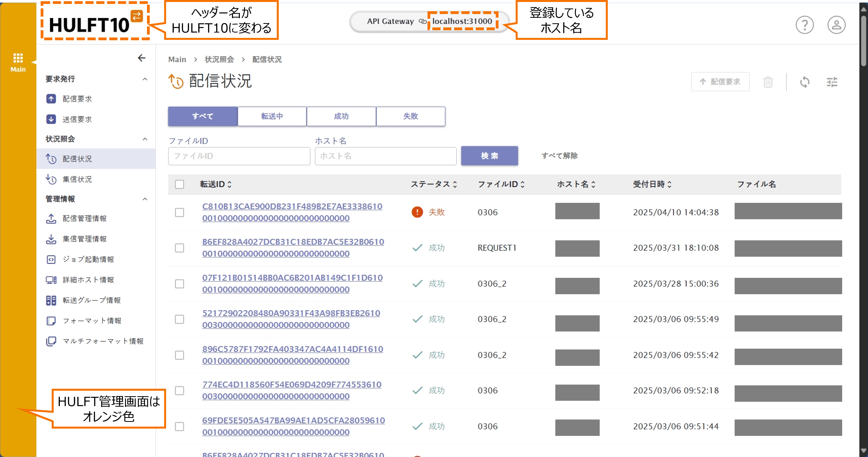
Task: Switch to the 転送中 tab
Action: point(272,117)
